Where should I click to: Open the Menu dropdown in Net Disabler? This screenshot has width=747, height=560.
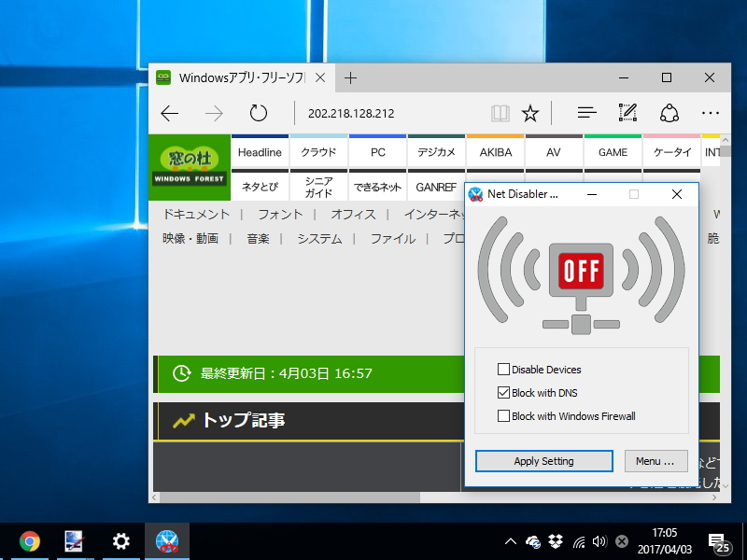[656, 461]
